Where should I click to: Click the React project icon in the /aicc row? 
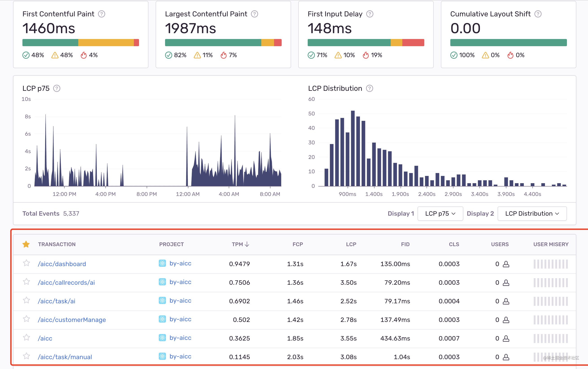(162, 338)
